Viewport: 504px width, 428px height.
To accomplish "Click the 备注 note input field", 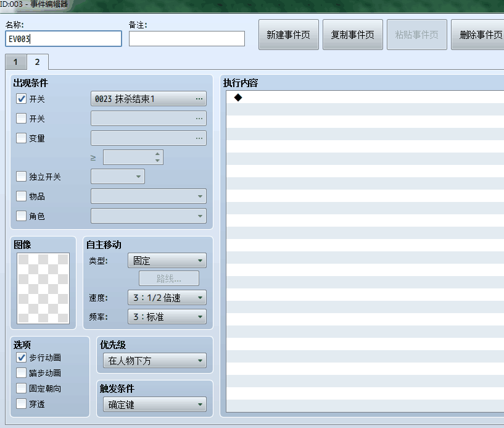I will coord(187,39).
